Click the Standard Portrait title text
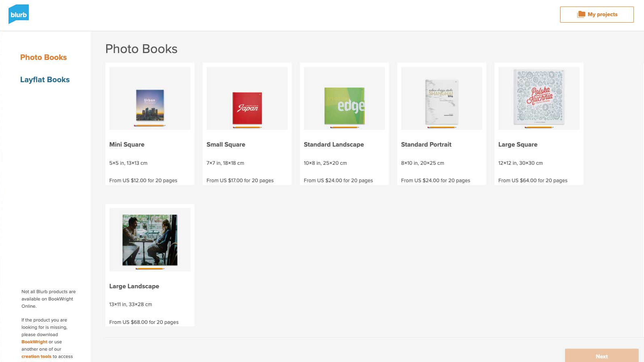The height and width of the screenshot is (362, 644). click(x=426, y=145)
